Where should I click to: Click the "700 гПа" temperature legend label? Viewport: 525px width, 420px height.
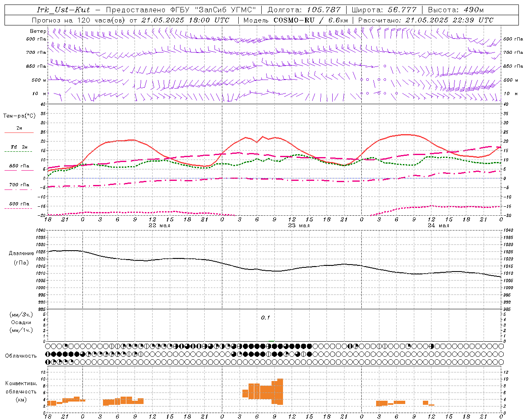point(19,185)
